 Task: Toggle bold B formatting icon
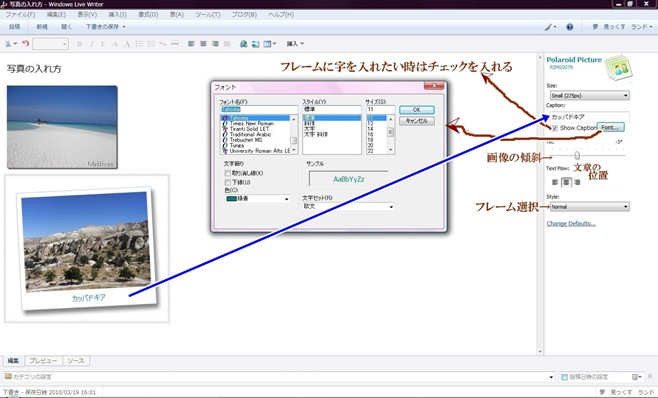(80, 44)
